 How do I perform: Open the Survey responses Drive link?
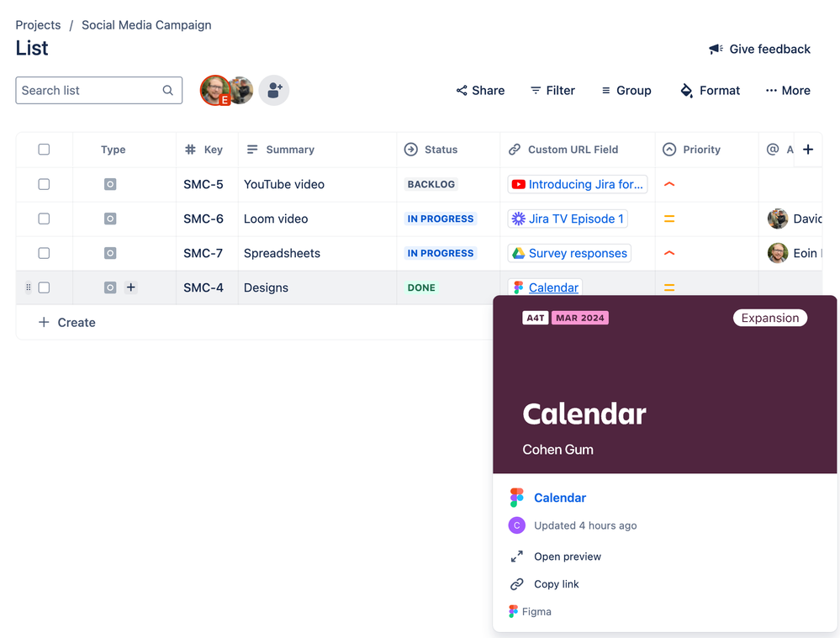569,253
